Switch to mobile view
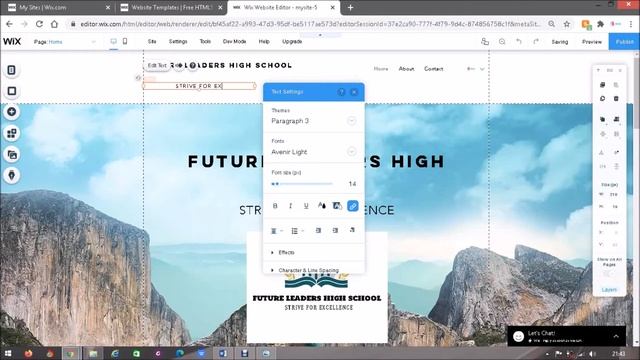The height and width of the screenshot is (360, 640). pyautogui.click(x=125, y=41)
